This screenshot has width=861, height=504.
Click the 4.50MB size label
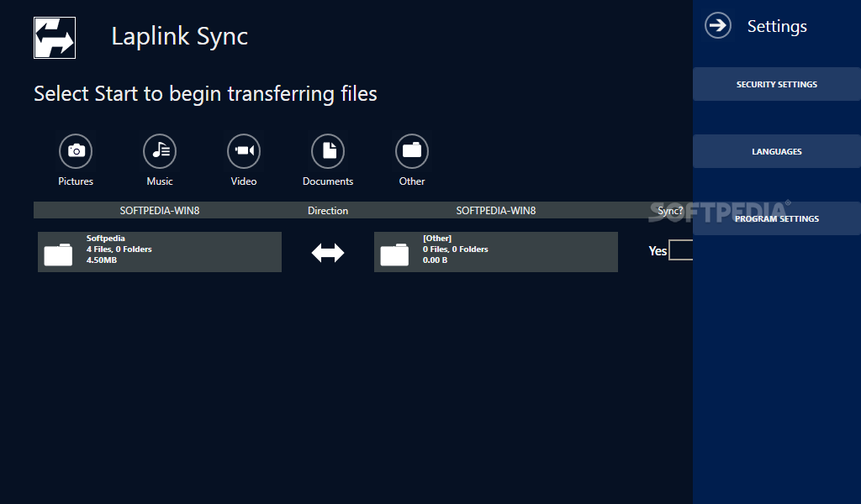click(102, 260)
